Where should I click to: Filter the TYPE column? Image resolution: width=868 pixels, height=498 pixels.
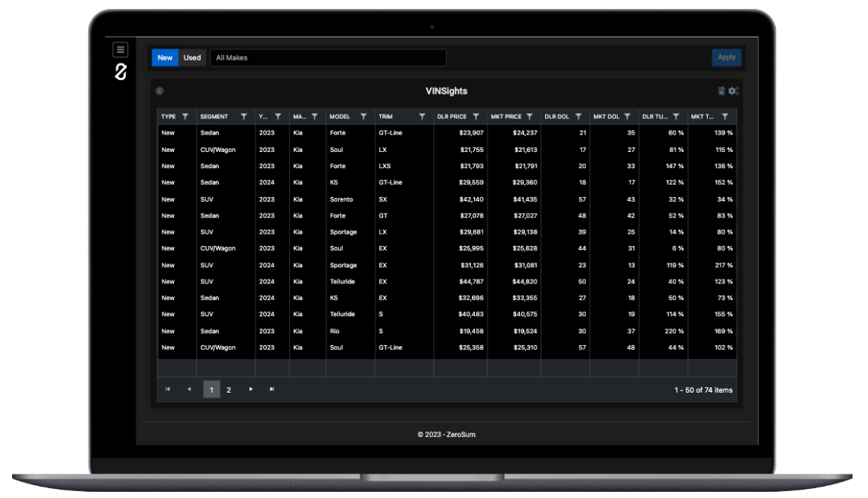186,116
